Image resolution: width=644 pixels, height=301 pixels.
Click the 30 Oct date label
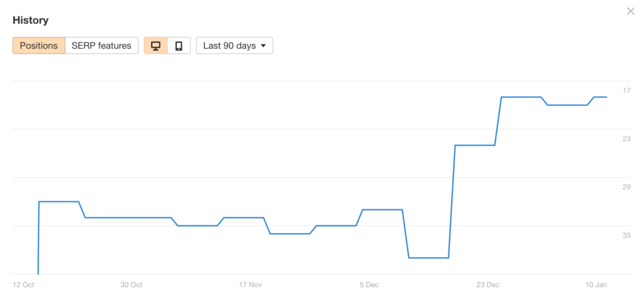click(131, 285)
